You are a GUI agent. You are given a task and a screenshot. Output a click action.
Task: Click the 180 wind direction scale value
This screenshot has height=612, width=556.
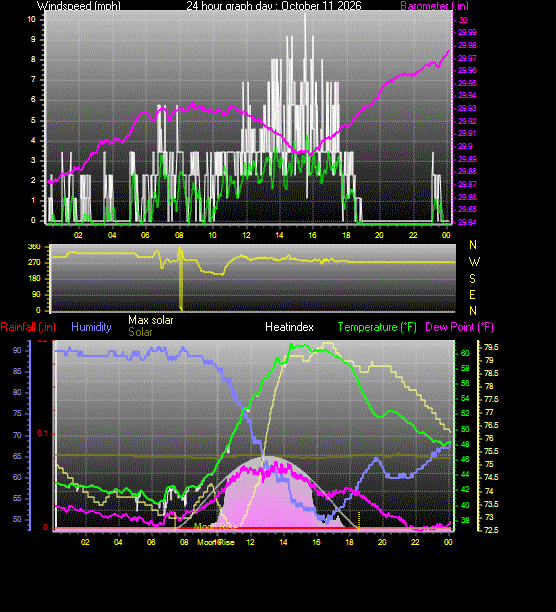click(34, 278)
